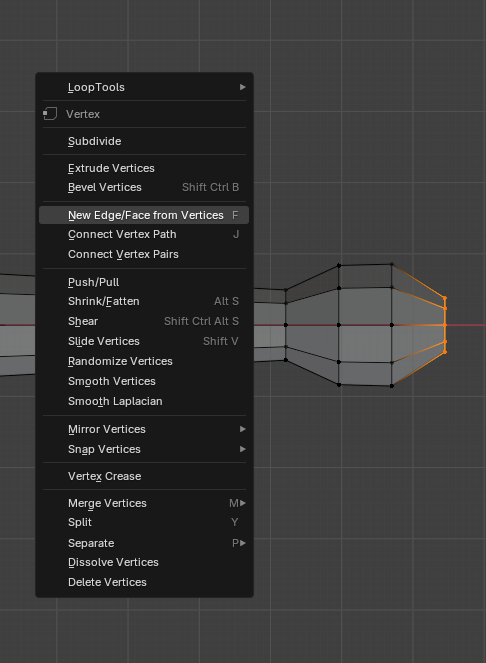Open the LoopTools submenu
486x663 pixels.
[x=144, y=87]
